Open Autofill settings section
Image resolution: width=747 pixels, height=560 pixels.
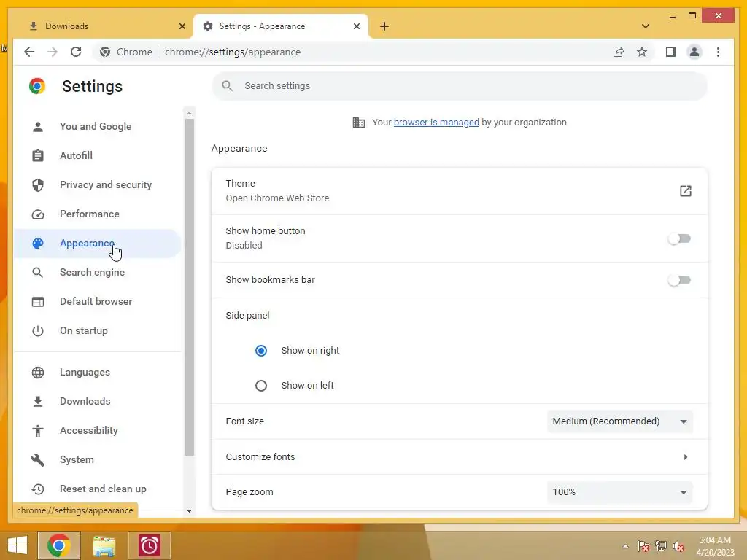point(97,155)
